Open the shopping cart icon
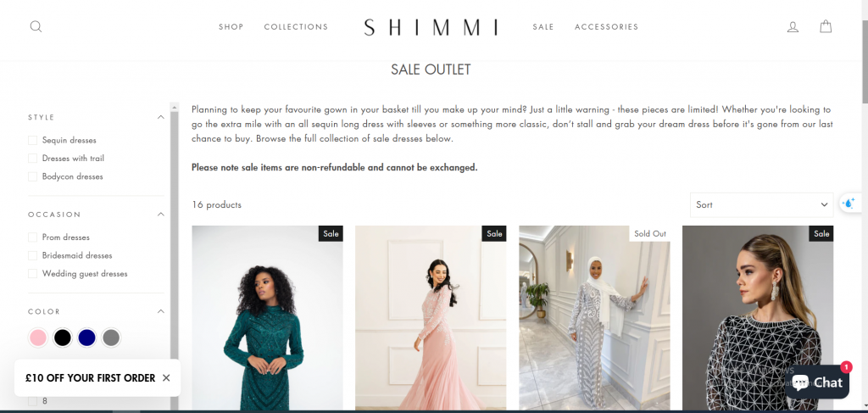868x413 pixels. (826, 26)
